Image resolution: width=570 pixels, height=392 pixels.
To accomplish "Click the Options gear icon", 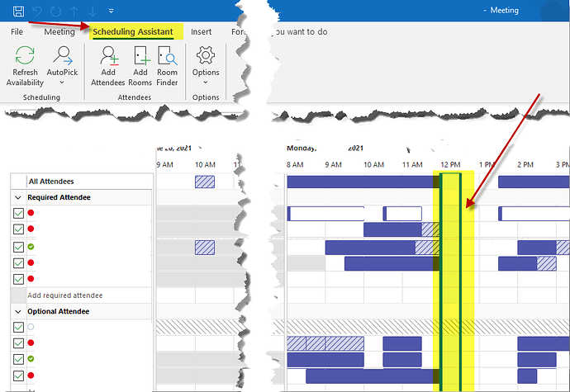I will pyautogui.click(x=206, y=56).
